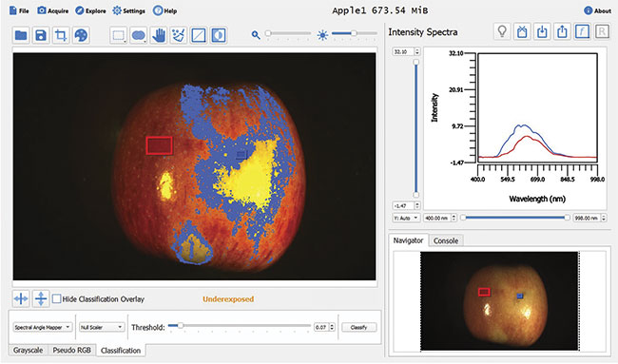Click the clear selections broom icon
Image resolution: width=618 pixels, height=364 pixels.
[x=179, y=35]
